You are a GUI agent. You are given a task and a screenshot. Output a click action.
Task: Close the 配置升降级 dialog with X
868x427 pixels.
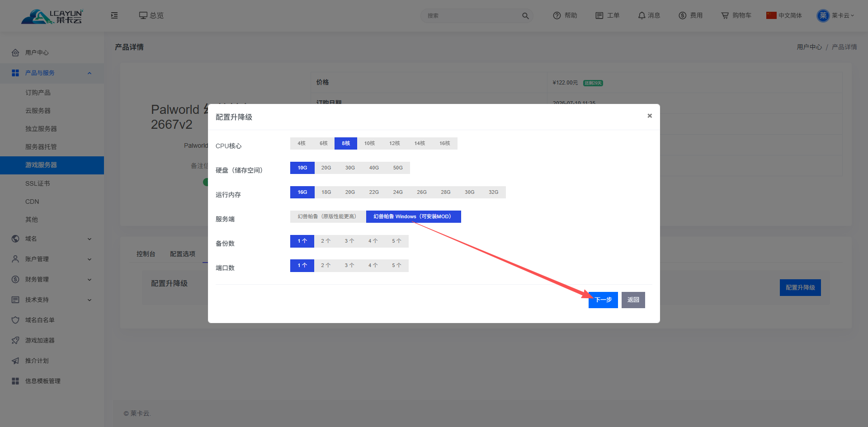[x=650, y=116]
